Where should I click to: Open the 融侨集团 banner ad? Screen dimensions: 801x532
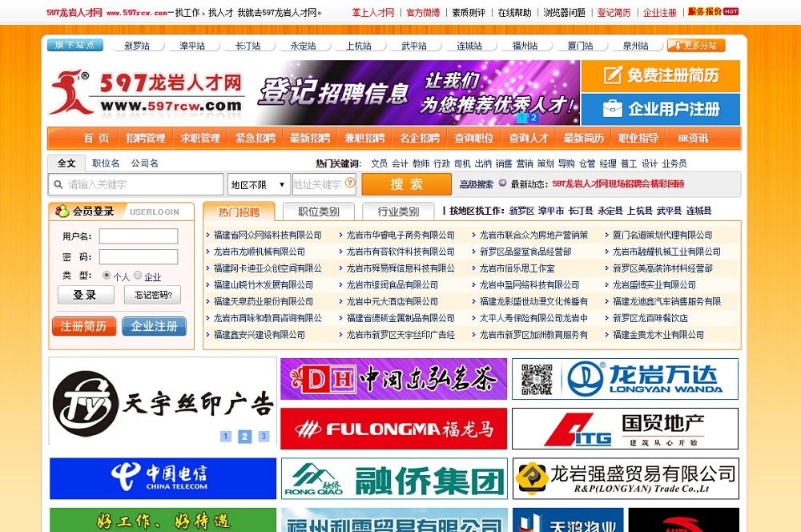[x=394, y=478]
